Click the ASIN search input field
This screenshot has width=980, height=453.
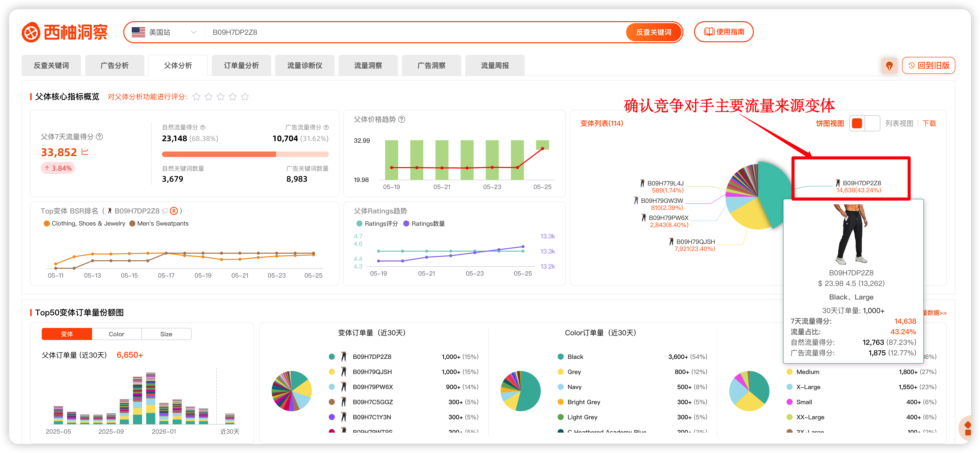(x=416, y=32)
